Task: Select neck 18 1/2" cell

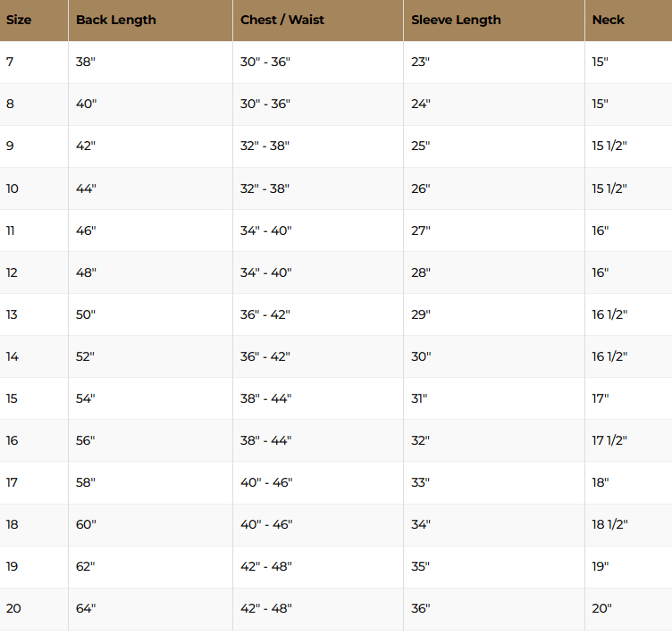Action: click(x=628, y=524)
